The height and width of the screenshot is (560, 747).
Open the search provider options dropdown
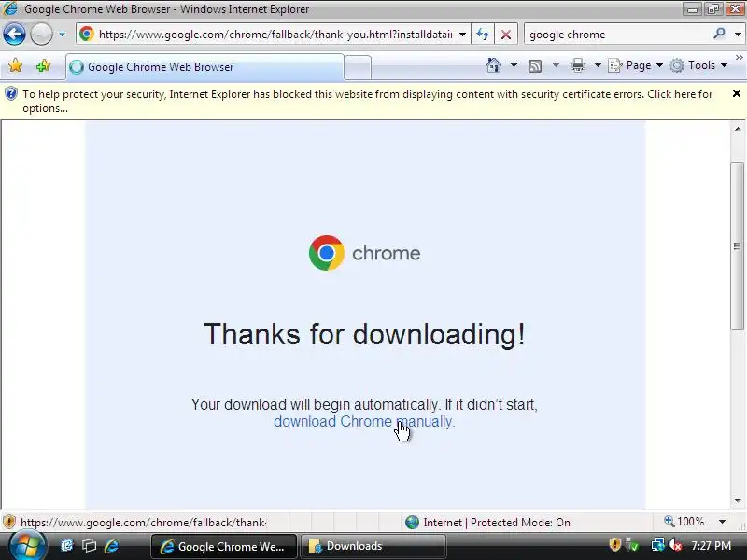[x=738, y=35]
